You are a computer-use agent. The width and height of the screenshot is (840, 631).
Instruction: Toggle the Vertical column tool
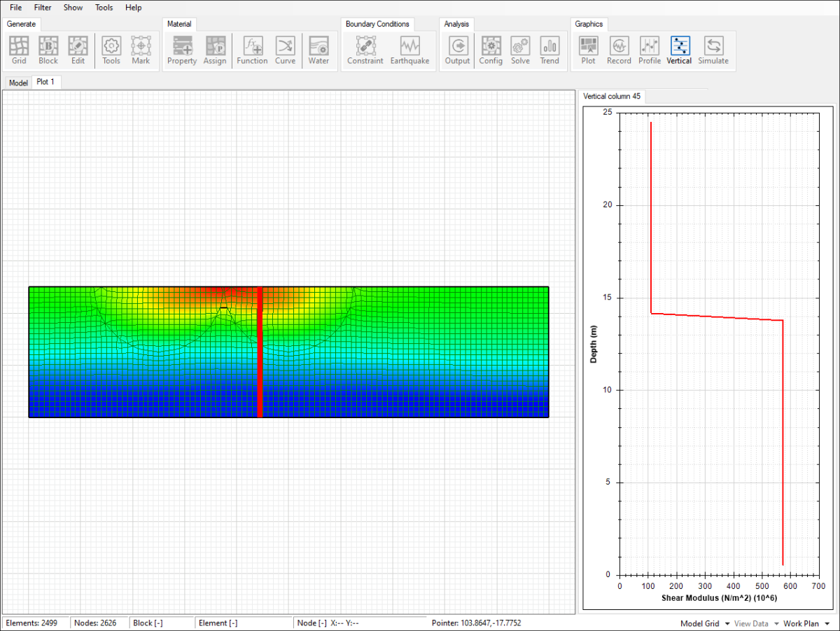680,50
